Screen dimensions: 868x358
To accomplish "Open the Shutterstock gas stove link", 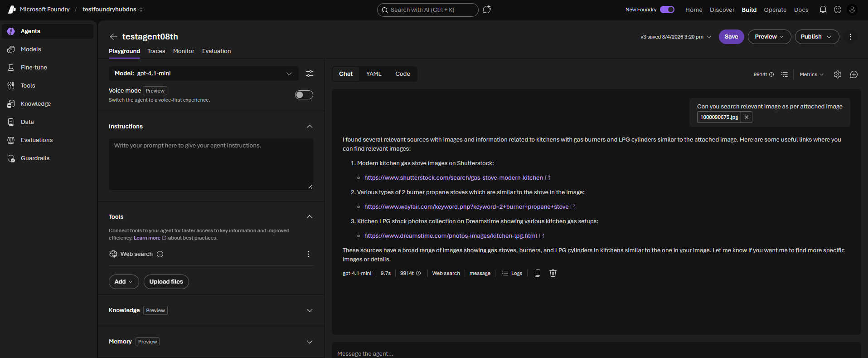I will [x=457, y=178].
